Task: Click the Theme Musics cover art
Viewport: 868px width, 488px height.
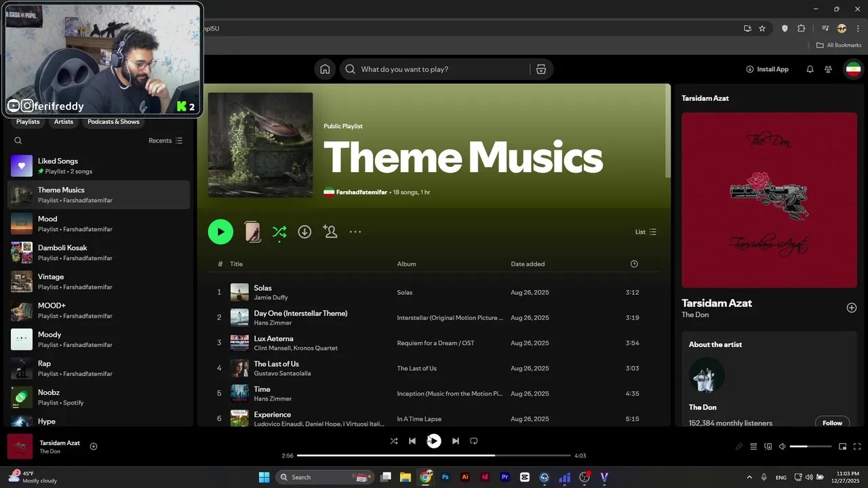Action: pyautogui.click(x=260, y=145)
